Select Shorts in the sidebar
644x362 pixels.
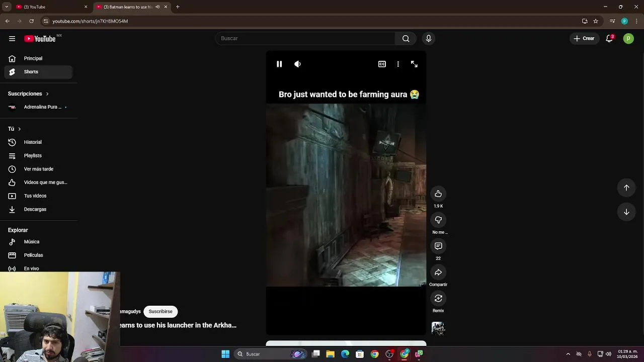coord(38,72)
